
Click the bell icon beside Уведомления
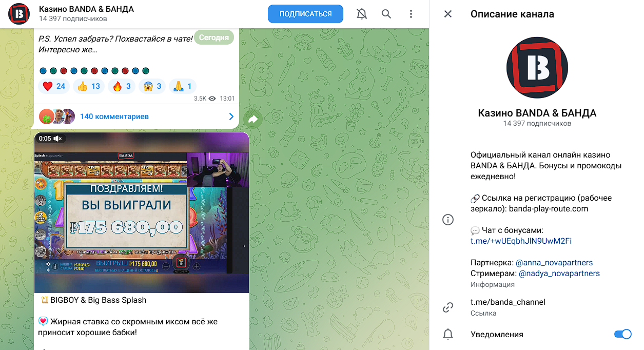coord(448,335)
